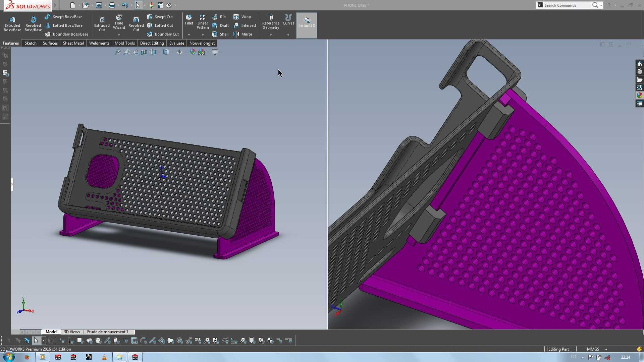Open SOLIDWORKS Resources home icon in task pane
This screenshot has width=644, height=362.
(640, 64)
